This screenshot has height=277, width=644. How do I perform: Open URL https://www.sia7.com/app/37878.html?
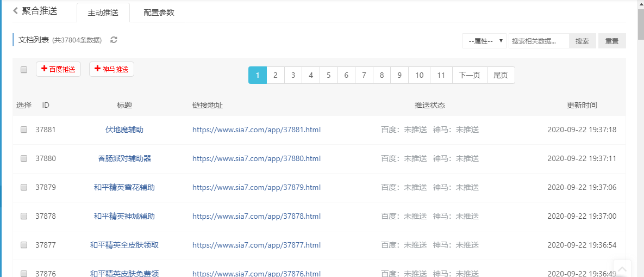(257, 216)
